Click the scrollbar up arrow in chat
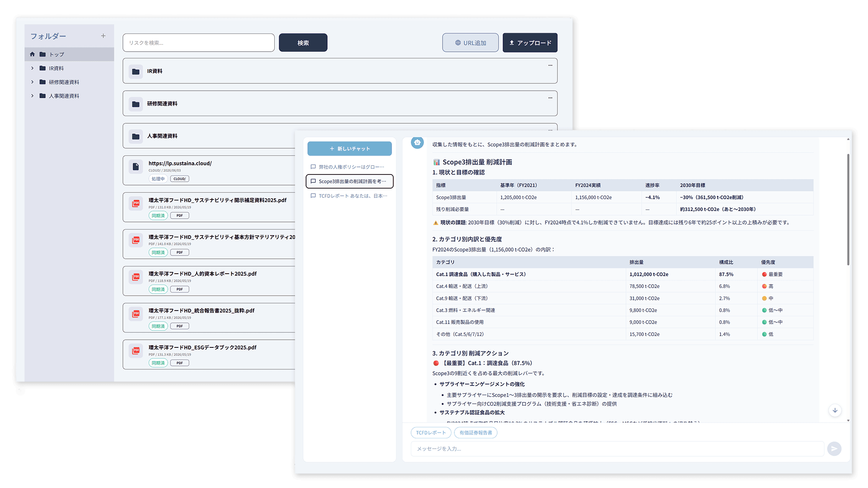 (848, 139)
